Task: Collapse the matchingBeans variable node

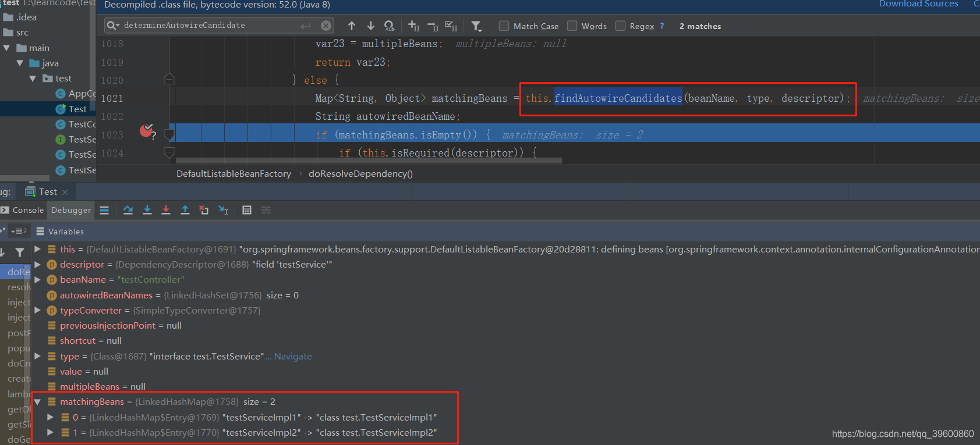Action: (37, 401)
